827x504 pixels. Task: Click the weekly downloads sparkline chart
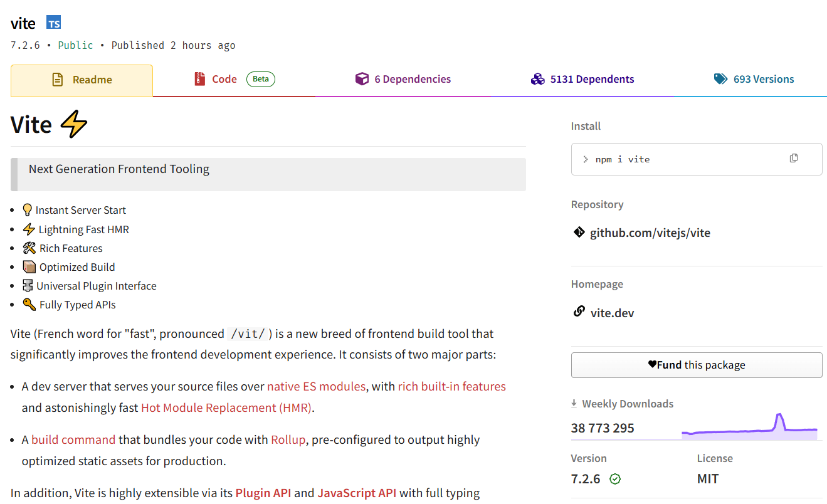(749, 426)
